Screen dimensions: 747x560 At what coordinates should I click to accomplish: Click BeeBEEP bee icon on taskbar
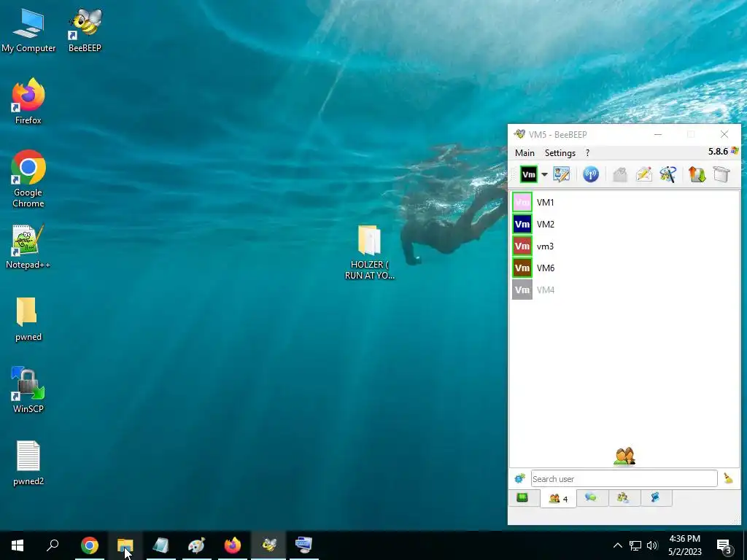pos(268,545)
